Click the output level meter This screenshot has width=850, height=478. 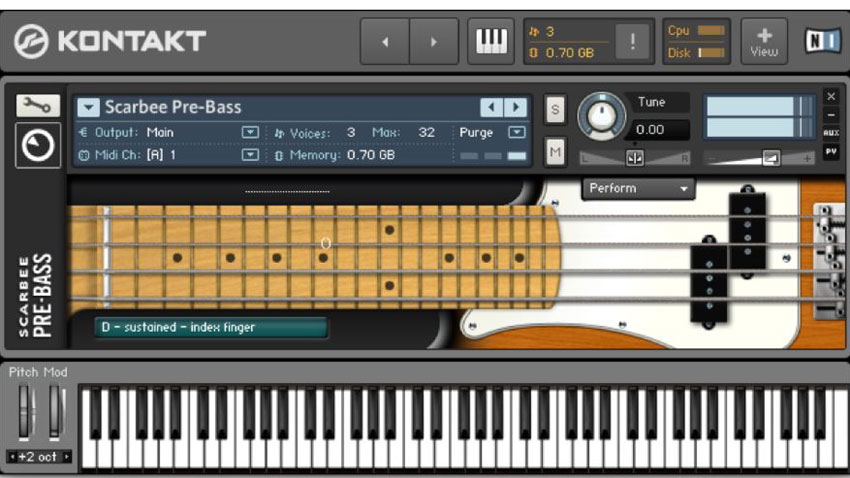pos(759,117)
